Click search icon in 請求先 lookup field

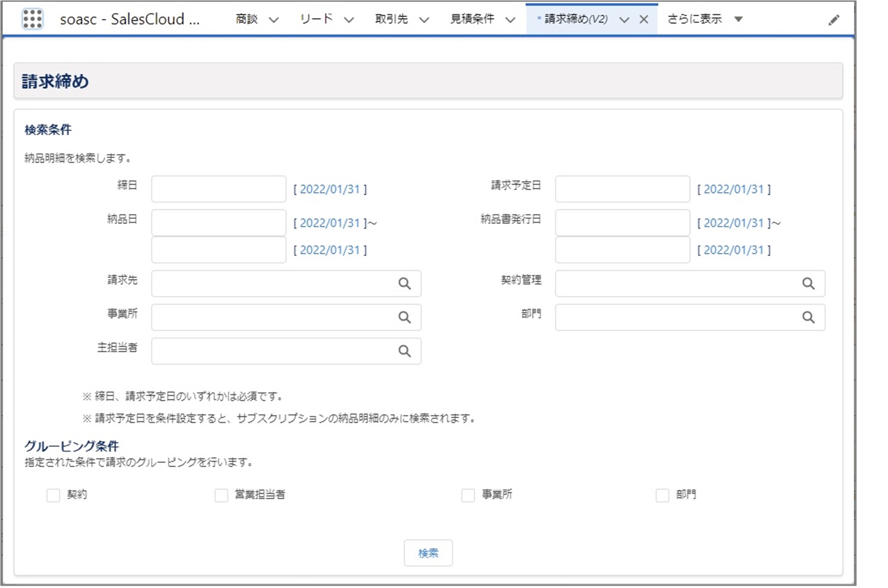404,283
